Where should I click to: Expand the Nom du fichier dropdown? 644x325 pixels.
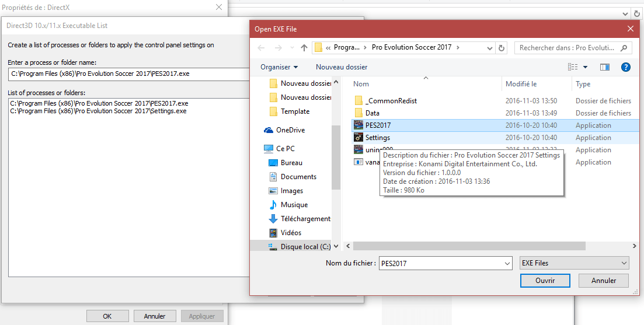pyautogui.click(x=507, y=263)
